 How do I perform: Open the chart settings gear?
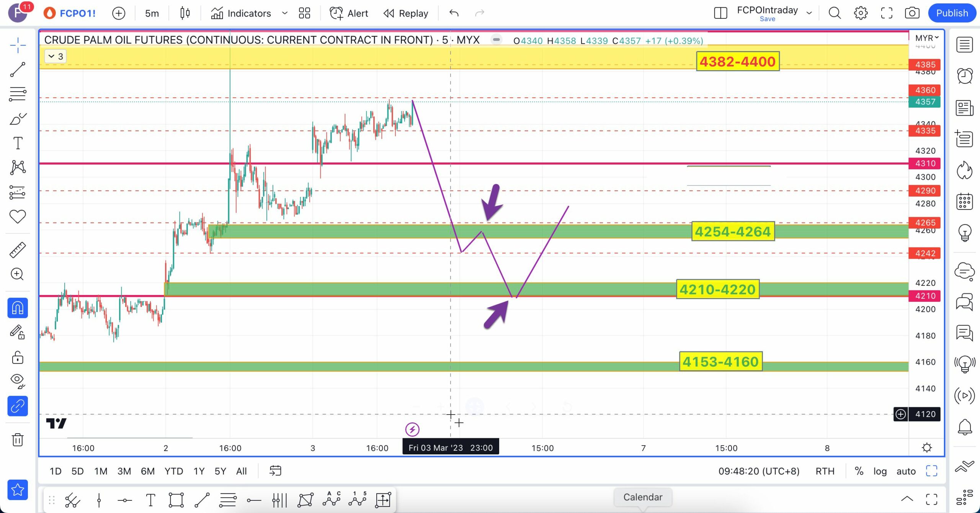click(861, 13)
